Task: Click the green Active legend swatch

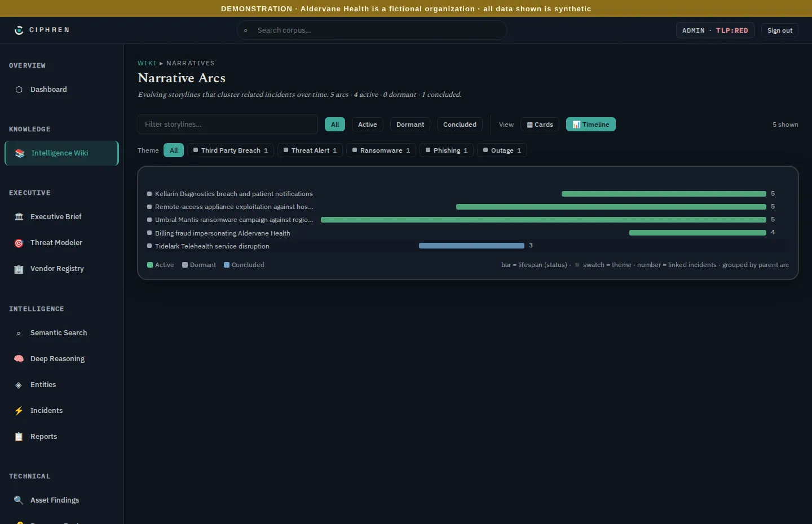Action: [150, 265]
